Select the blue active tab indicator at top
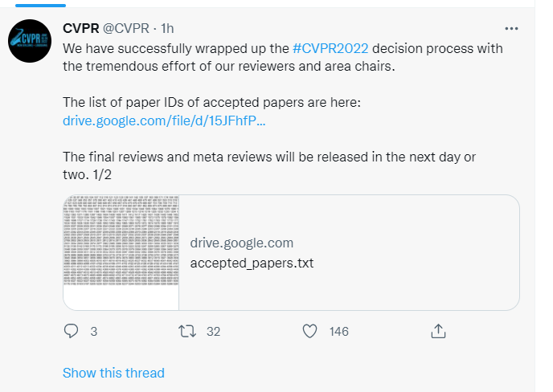Image resolution: width=553 pixels, height=392 pixels. [40, 6]
